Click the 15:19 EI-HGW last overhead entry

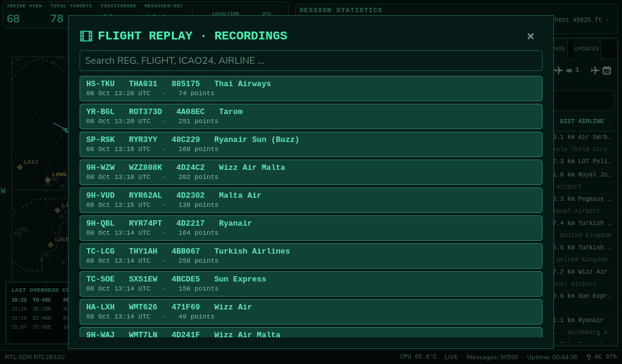[39, 318]
